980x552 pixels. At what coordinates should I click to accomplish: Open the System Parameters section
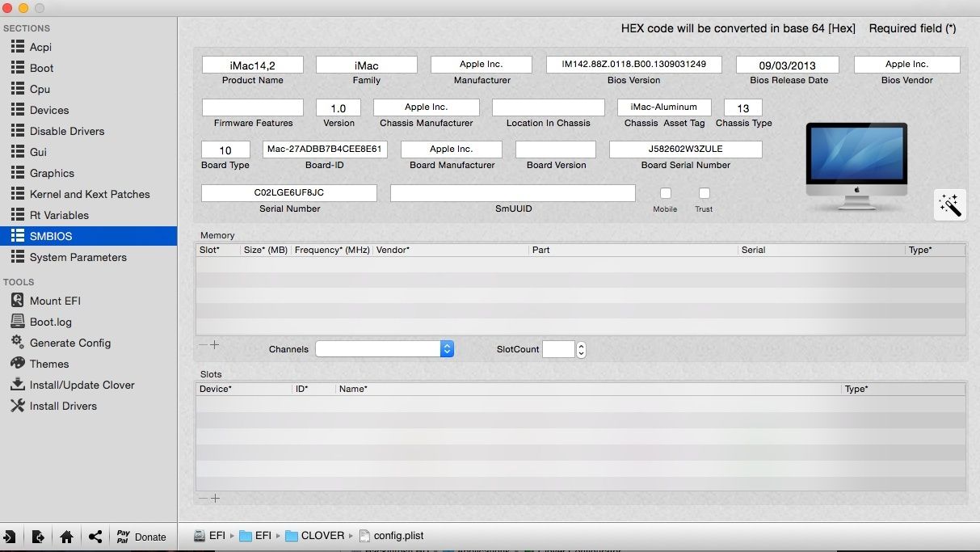(88, 257)
